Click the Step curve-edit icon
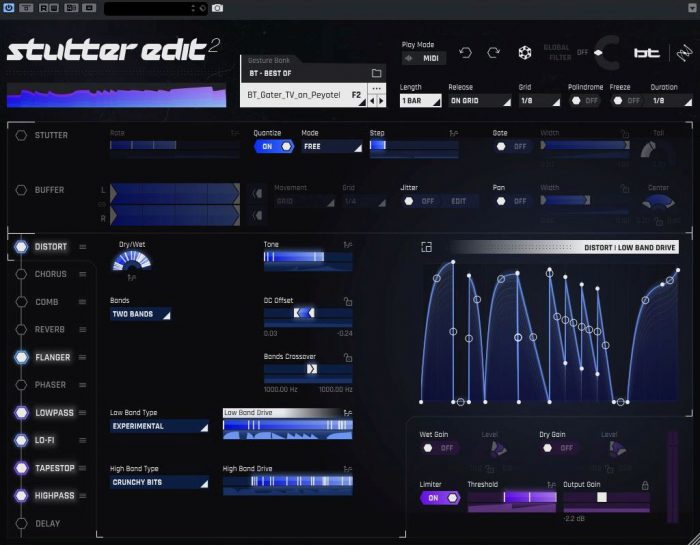 [454, 133]
